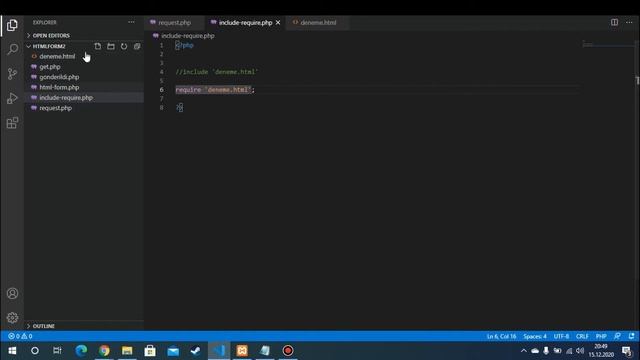Change indentation via Spaces: 4
640x360 pixels.
(535, 336)
